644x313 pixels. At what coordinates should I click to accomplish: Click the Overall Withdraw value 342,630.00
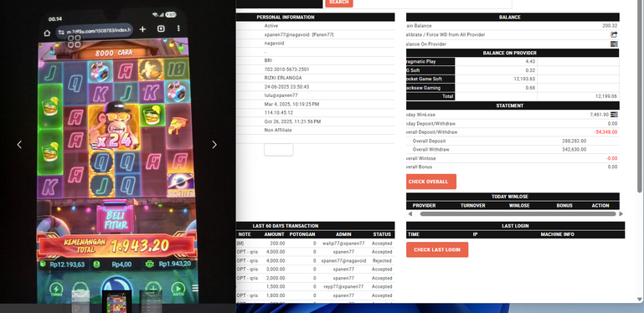[x=574, y=150]
